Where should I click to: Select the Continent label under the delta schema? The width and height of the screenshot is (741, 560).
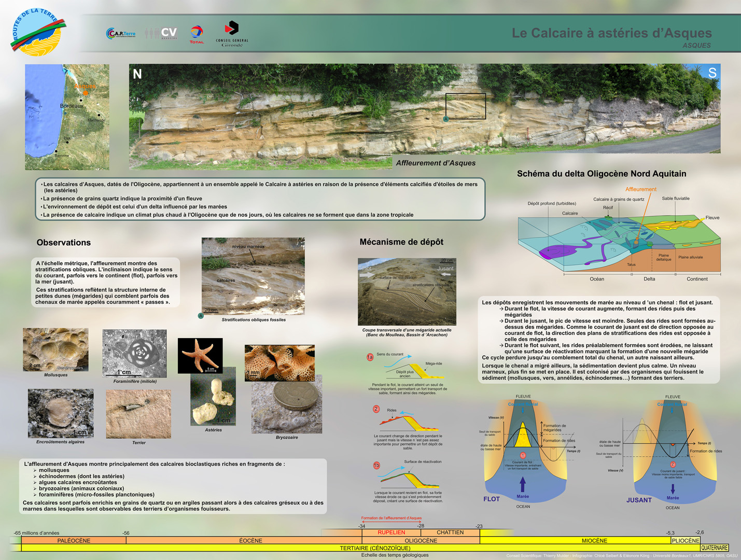tap(697, 279)
